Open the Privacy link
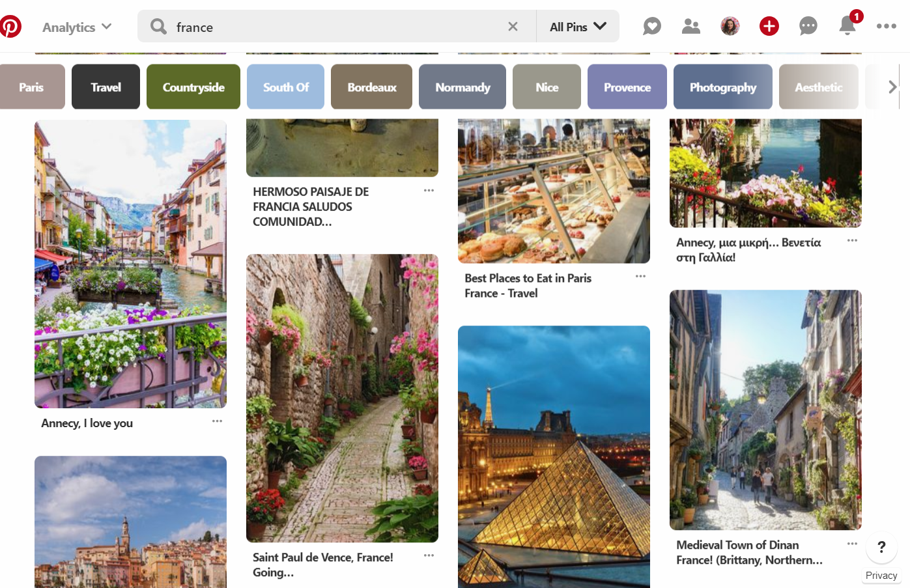910x588 pixels. (881, 576)
